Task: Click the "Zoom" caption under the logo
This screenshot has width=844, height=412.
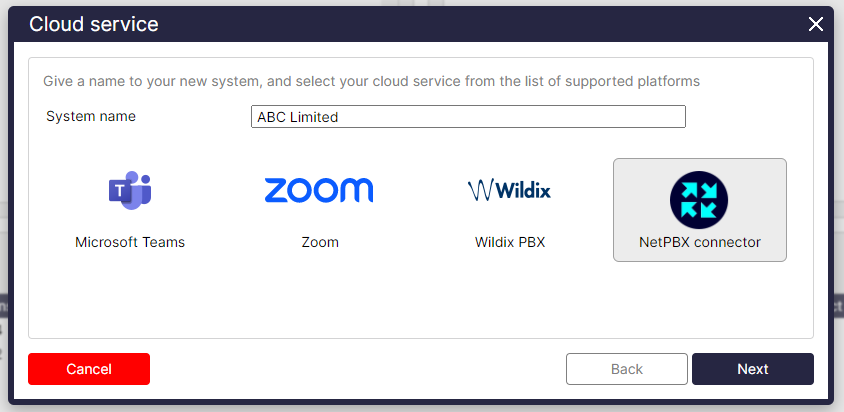Action: [x=320, y=242]
